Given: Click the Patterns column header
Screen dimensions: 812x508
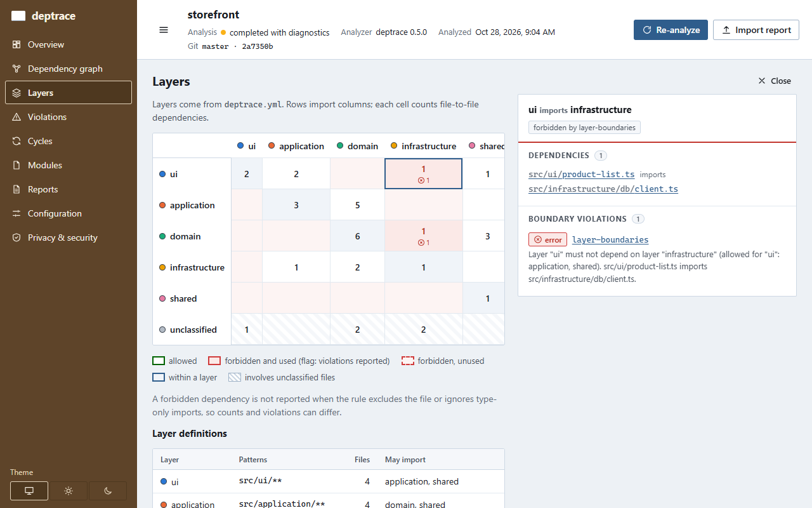Looking at the screenshot, I should point(253,459).
